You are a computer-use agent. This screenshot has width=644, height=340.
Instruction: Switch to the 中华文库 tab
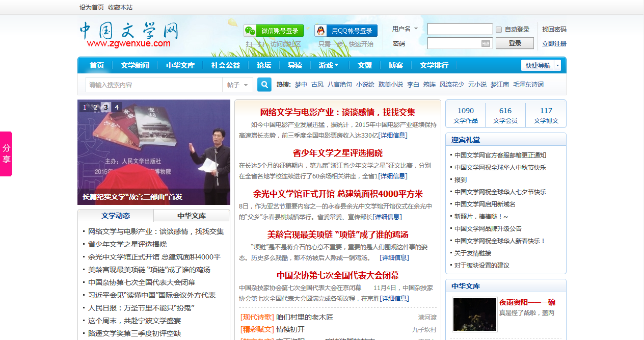(x=192, y=216)
